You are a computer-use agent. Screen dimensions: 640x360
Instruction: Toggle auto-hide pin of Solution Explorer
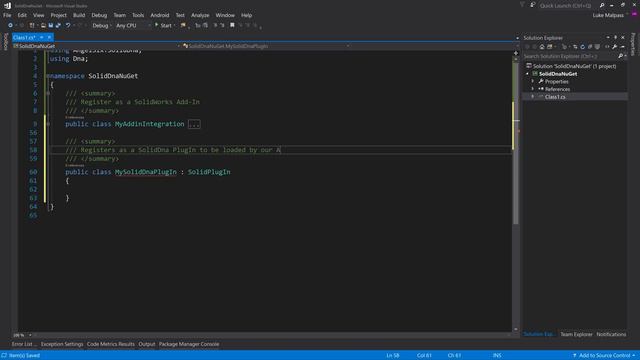[616, 38]
